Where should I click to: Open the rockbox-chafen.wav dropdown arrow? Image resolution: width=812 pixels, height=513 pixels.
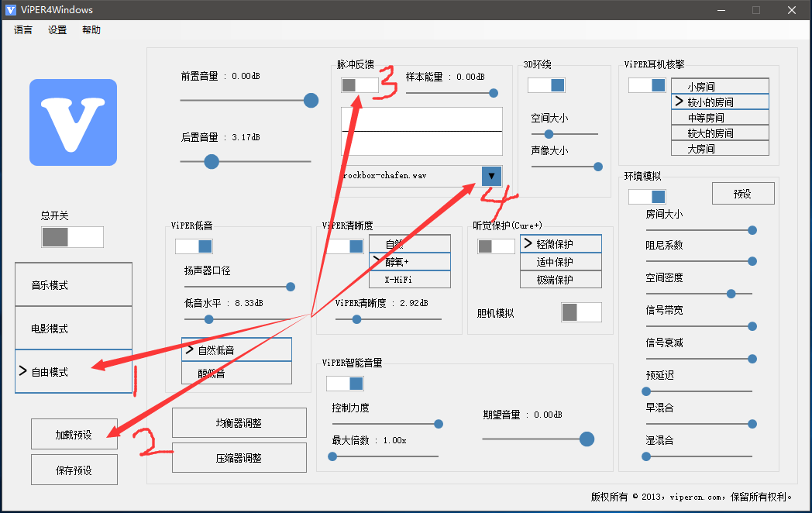491,176
